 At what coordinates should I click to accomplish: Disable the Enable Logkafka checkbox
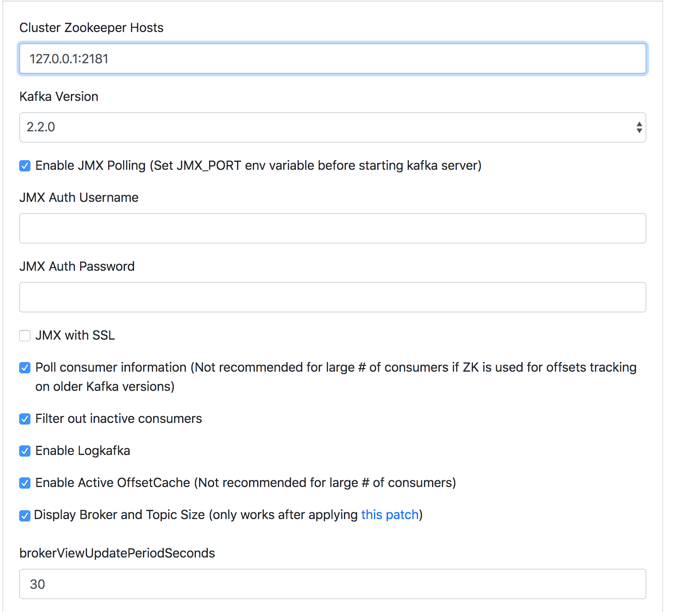[x=25, y=451]
